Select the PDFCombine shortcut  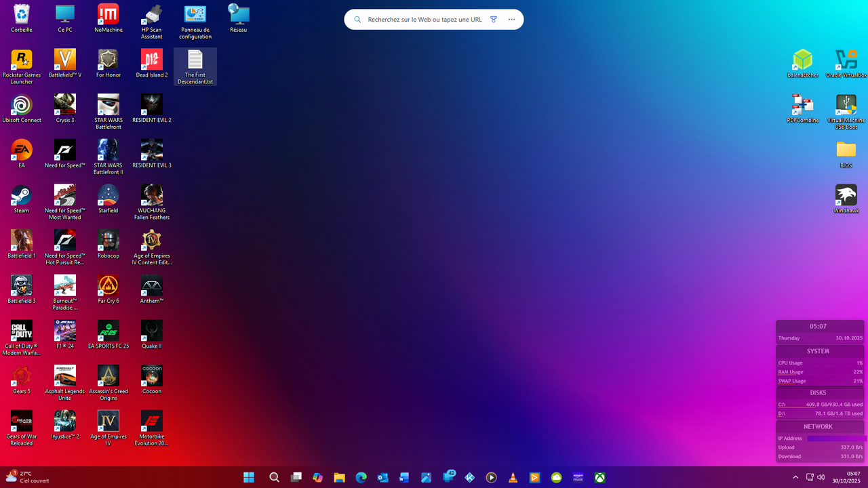point(803,109)
